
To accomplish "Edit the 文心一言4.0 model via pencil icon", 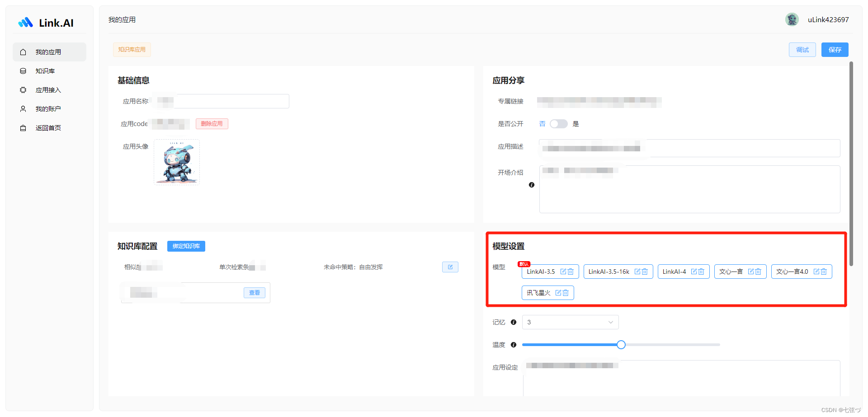I will pos(816,272).
